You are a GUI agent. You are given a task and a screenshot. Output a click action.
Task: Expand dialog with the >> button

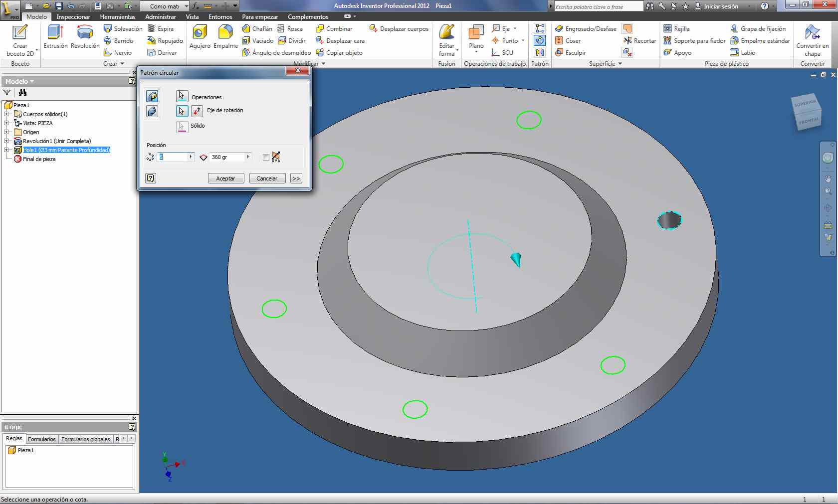point(296,178)
